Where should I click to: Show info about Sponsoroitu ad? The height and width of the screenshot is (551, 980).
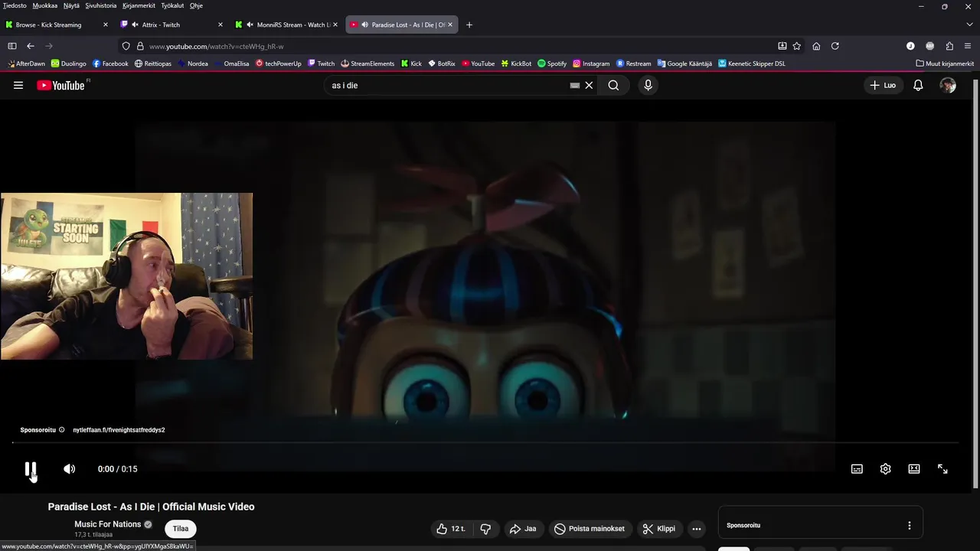pyautogui.click(x=62, y=430)
